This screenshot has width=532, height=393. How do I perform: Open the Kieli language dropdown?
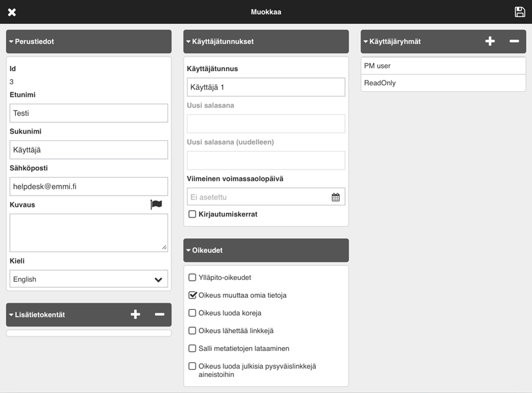[x=88, y=279]
